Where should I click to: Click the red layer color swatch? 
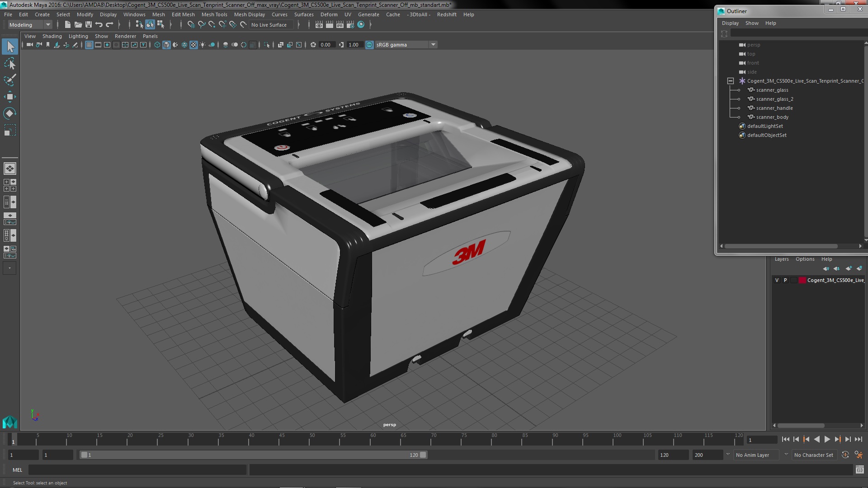tap(802, 280)
